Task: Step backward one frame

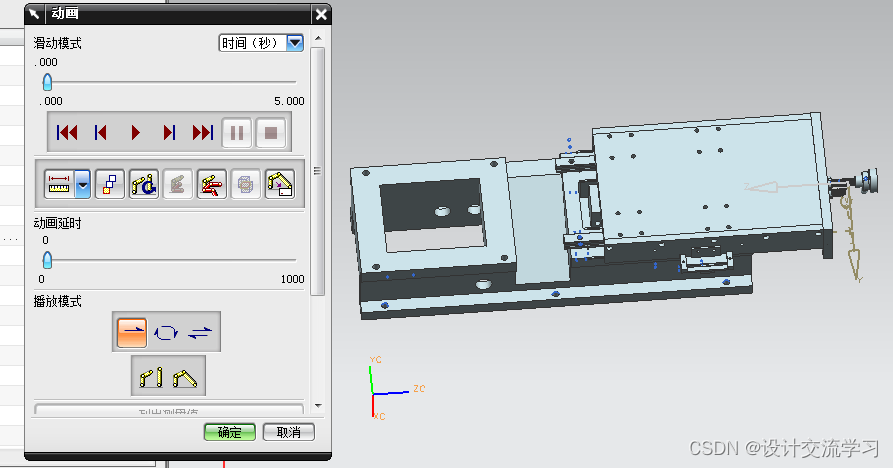Action: [x=101, y=133]
